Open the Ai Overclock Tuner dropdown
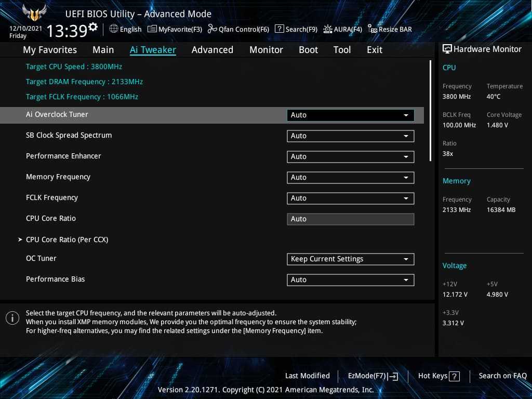The width and height of the screenshot is (532, 399). pos(350,115)
